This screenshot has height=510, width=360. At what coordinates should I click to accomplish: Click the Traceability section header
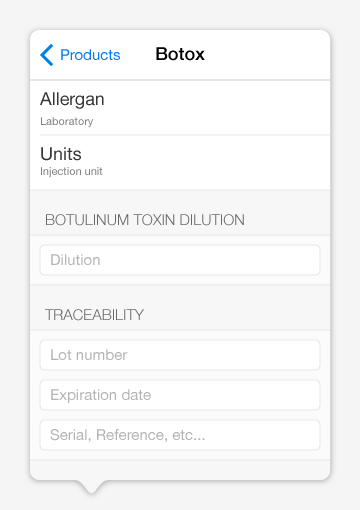(94, 315)
